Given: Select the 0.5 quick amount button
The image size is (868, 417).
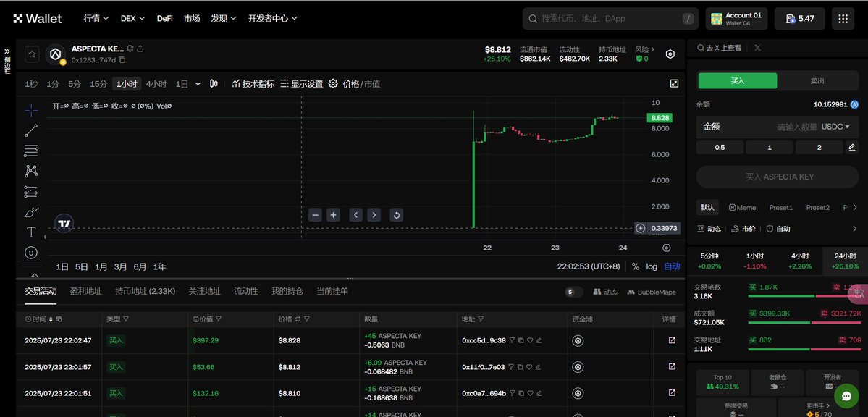Looking at the screenshot, I should click(720, 147).
